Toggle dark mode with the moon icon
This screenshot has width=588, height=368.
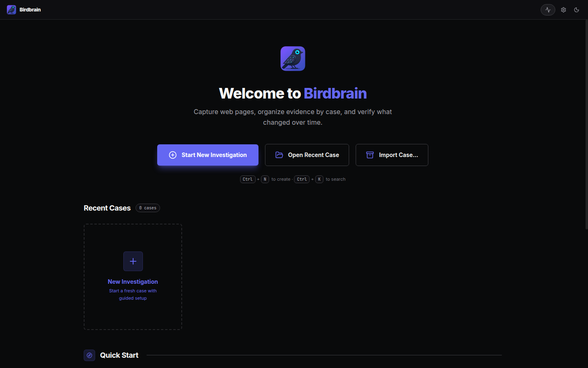pos(577,10)
